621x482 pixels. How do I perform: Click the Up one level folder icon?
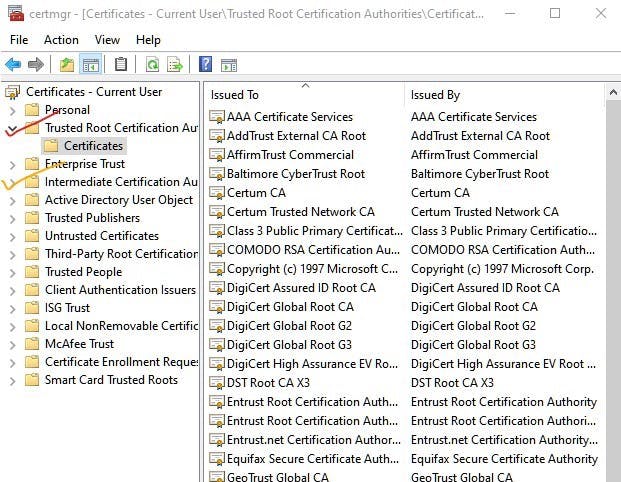coord(67,65)
